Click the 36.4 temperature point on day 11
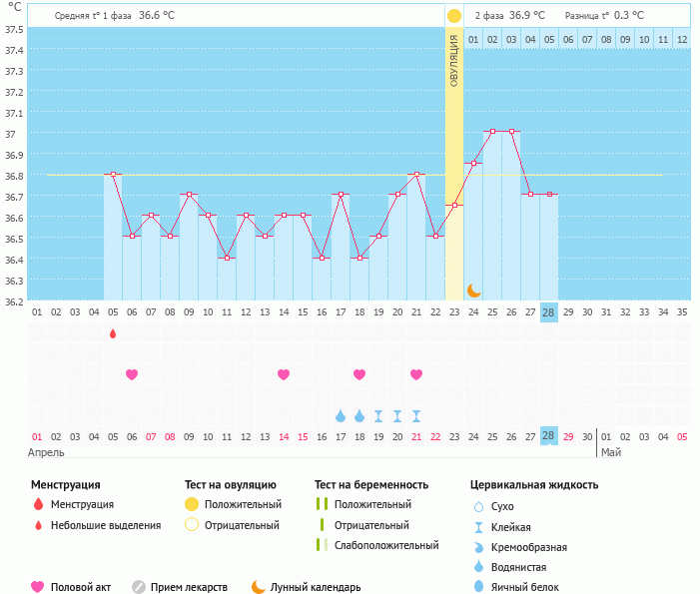Viewport: 700px width, 594px height. (227, 258)
